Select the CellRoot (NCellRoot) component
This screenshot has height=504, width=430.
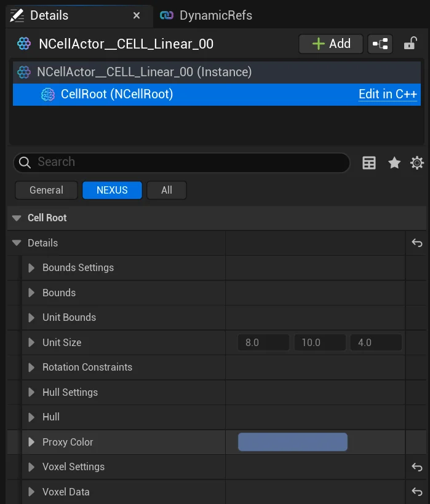click(x=217, y=94)
